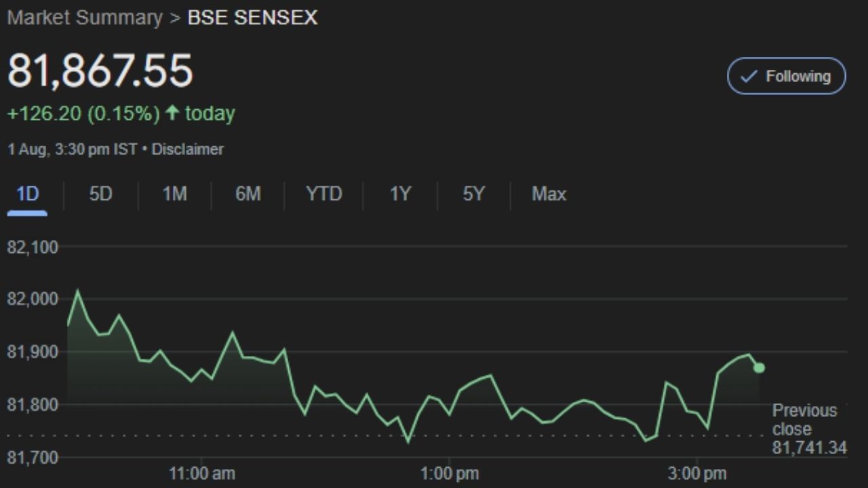Image resolution: width=868 pixels, height=488 pixels.
Task: Click the 82,100 axis label
Action: tap(33, 247)
